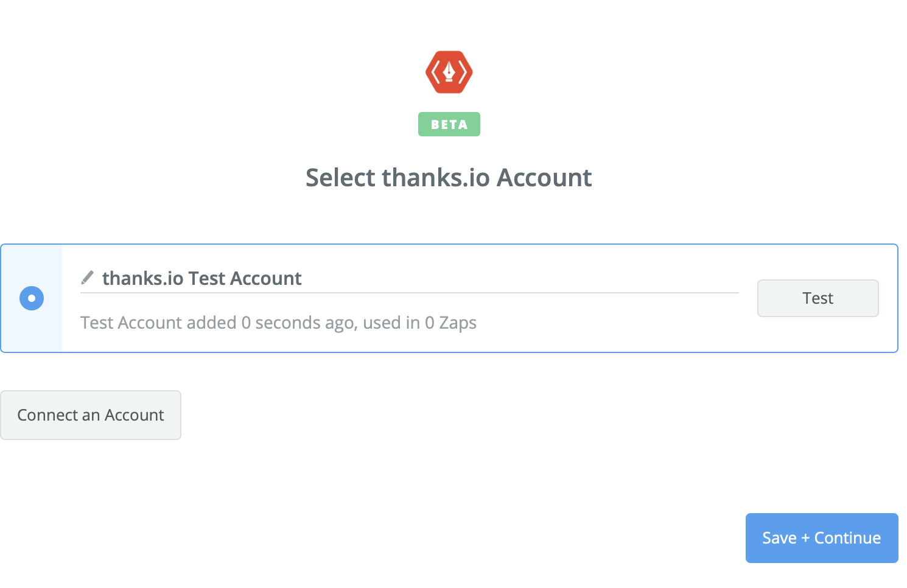Viewport: 907px width, 588px height.
Task: Click the word "Test" in the account name
Action: point(207,278)
